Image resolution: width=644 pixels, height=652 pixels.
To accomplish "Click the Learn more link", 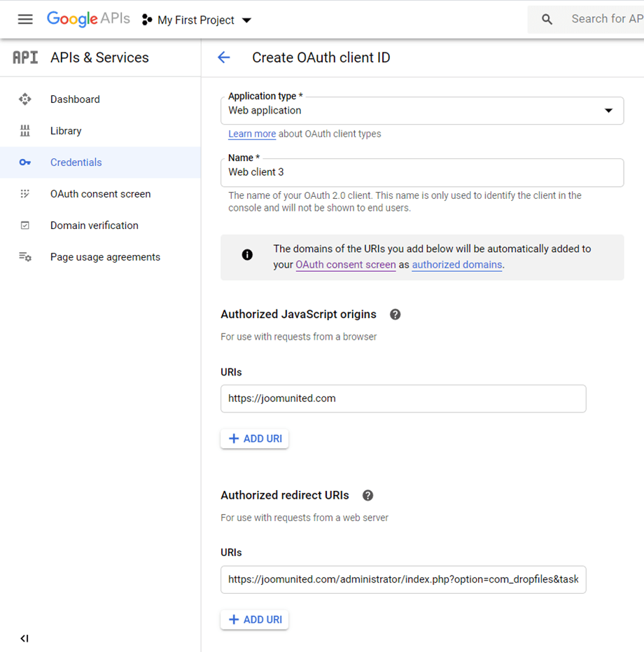I will pos(251,134).
